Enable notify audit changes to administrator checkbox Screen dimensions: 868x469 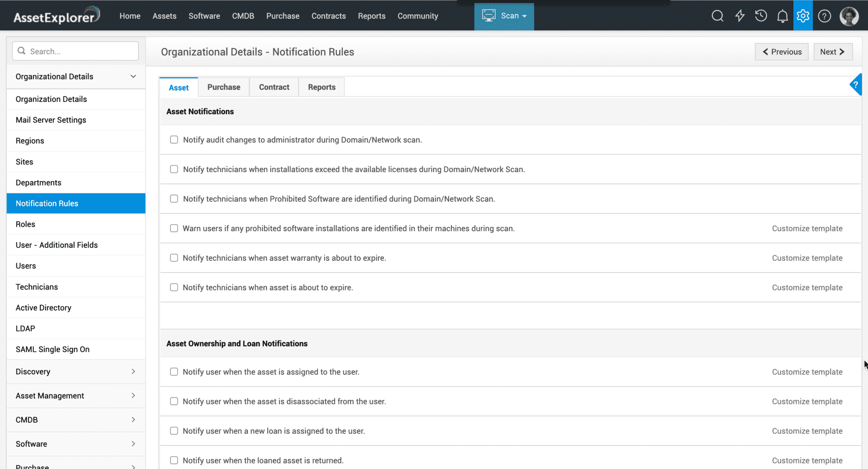pyautogui.click(x=174, y=140)
